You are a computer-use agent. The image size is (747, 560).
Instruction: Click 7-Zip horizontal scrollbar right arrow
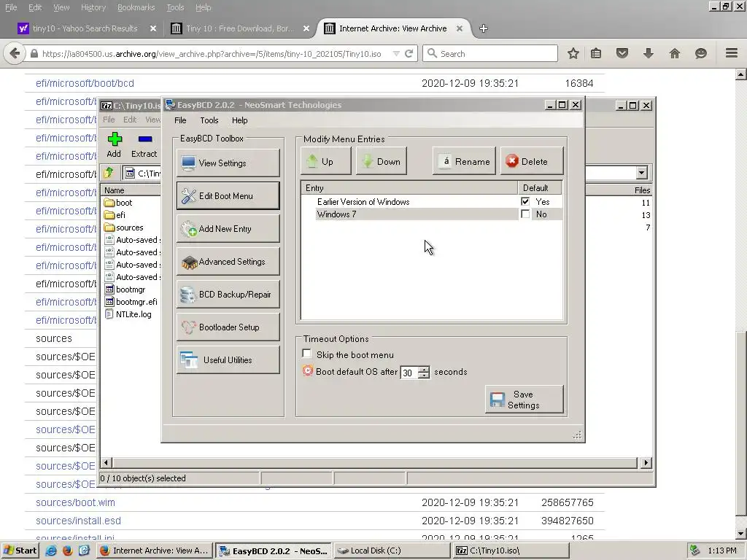(646, 462)
